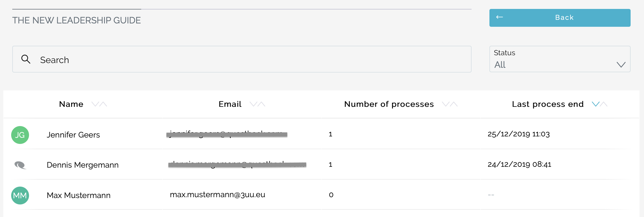Focus the Search input field
The height and width of the screenshot is (217, 644).
click(242, 59)
